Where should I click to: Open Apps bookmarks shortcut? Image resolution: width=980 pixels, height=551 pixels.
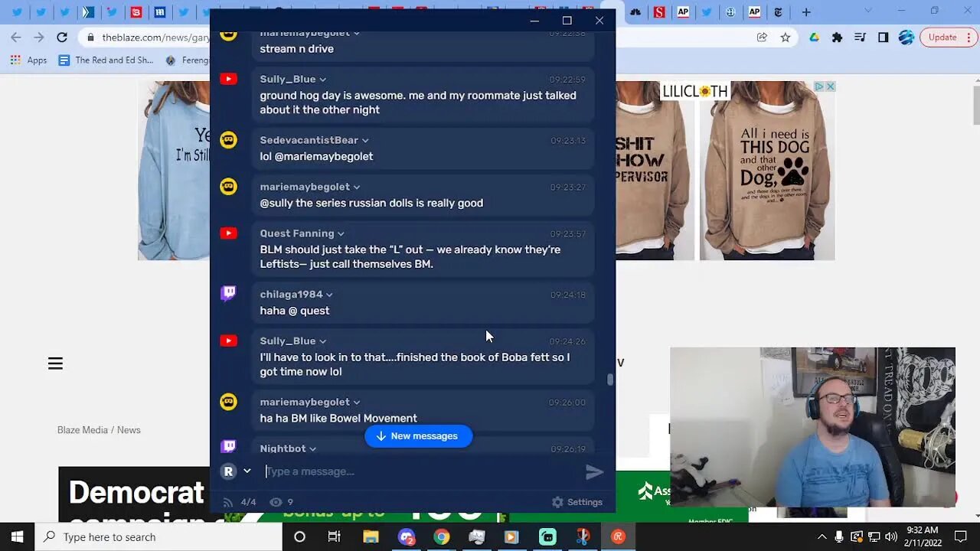29,60
